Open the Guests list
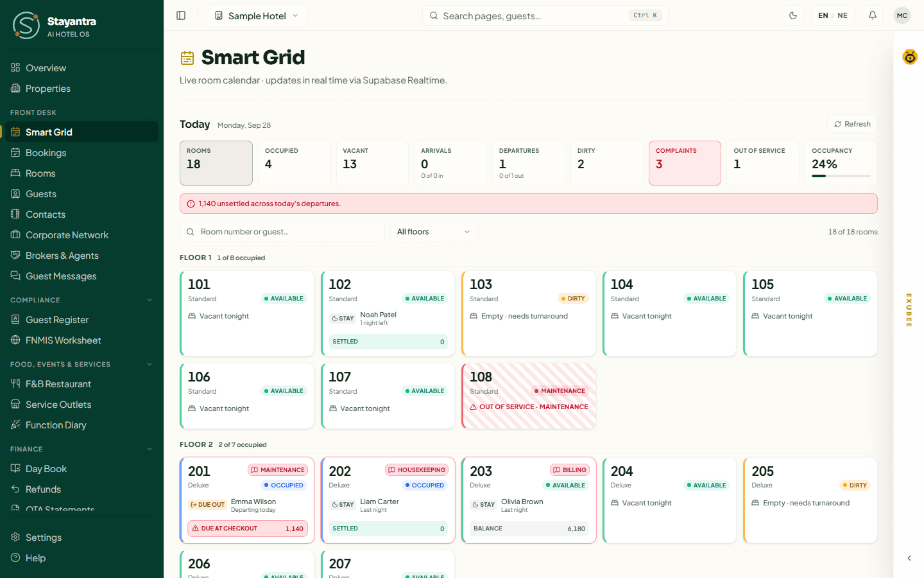This screenshot has width=924, height=578. [81, 194]
